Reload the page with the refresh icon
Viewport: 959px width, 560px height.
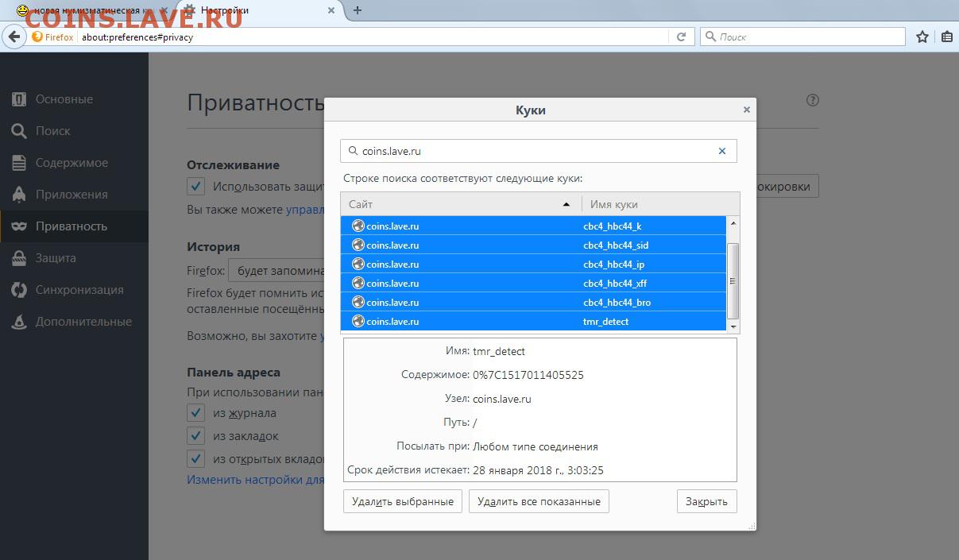click(x=681, y=37)
